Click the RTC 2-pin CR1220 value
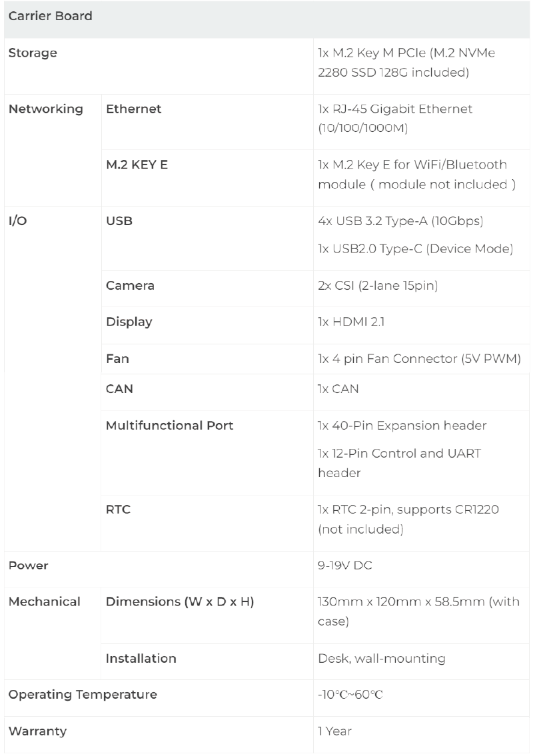 point(408,520)
